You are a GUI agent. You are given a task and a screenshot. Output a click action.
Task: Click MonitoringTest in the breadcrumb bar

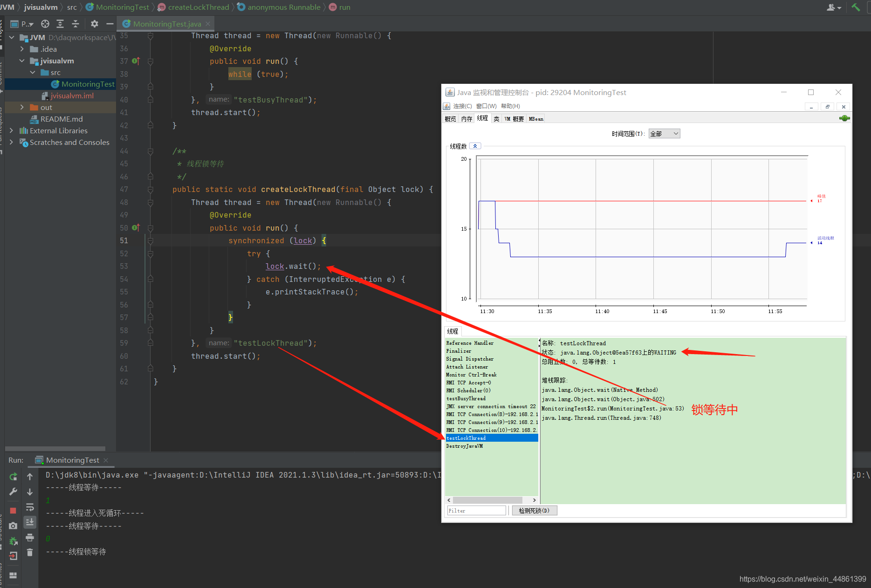[x=122, y=7]
